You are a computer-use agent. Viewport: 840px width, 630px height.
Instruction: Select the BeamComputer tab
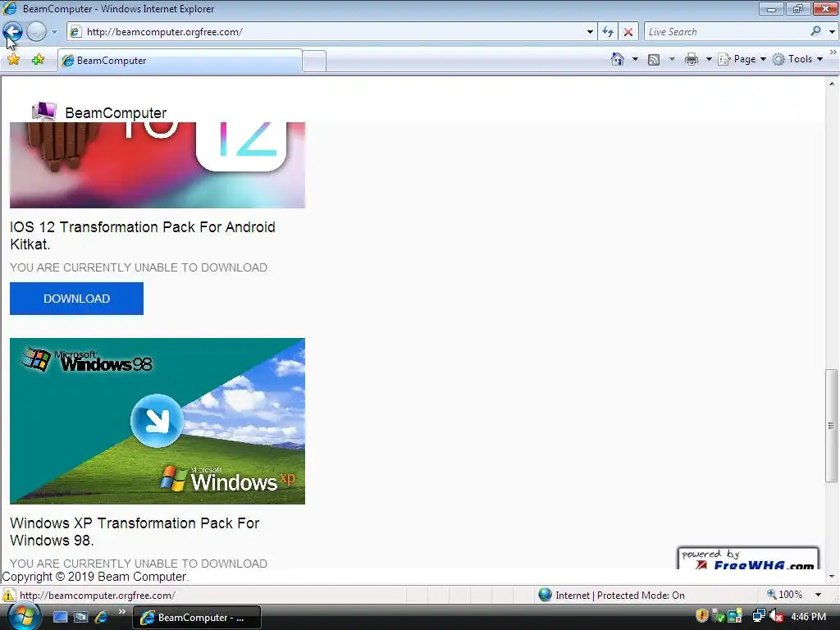(180, 61)
